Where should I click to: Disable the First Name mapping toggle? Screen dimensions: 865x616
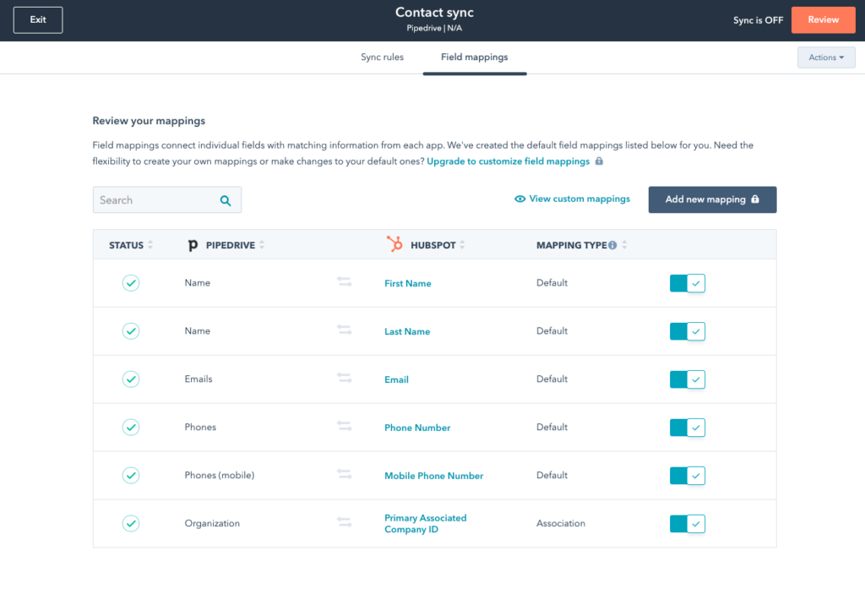pos(688,283)
